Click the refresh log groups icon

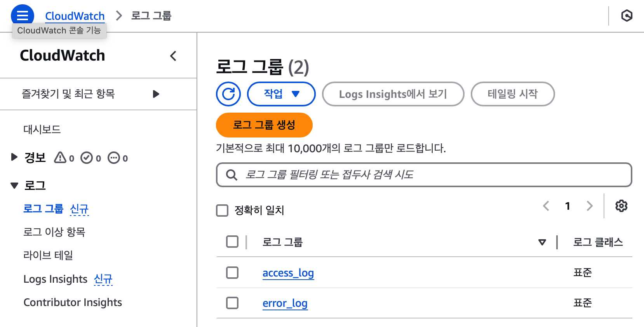[x=228, y=94]
